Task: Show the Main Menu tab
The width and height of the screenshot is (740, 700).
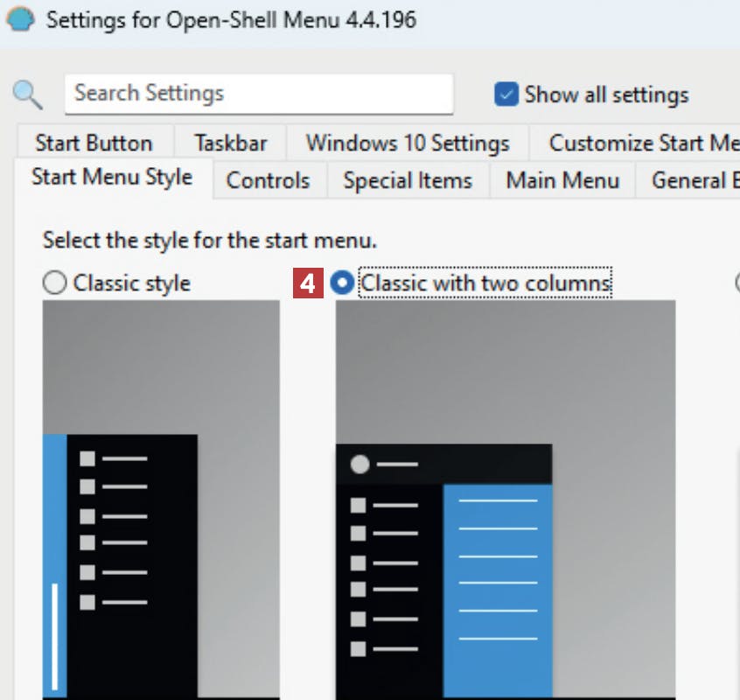Action: [562, 180]
